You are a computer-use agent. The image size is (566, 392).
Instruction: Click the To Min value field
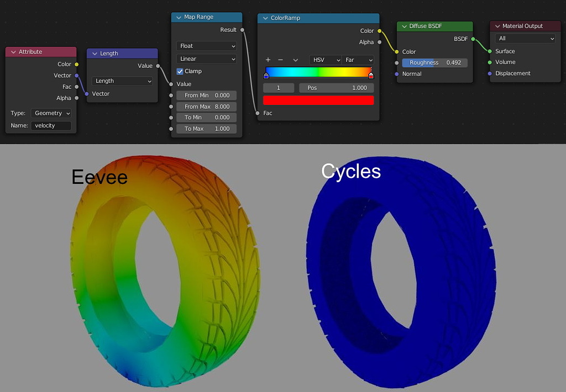coord(207,117)
